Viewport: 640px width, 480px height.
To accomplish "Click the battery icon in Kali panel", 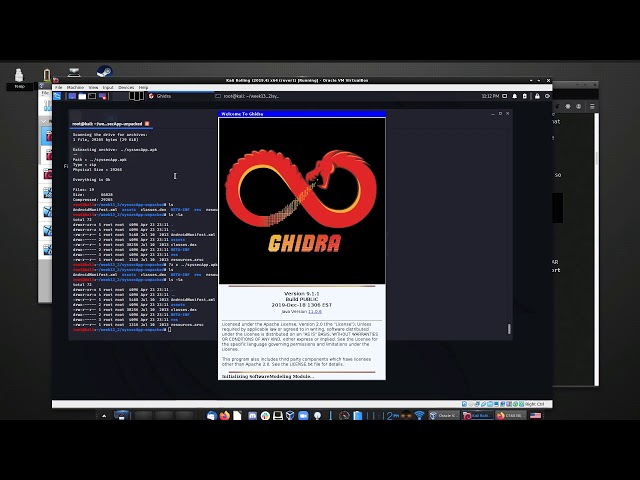I will tap(525, 96).
